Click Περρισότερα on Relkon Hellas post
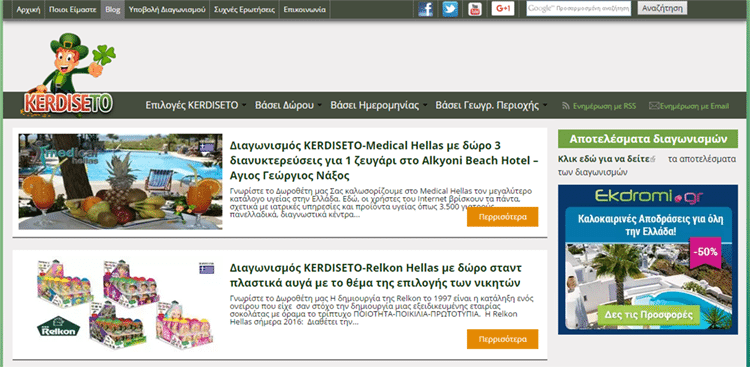The width and height of the screenshot is (750, 367). (x=503, y=339)
